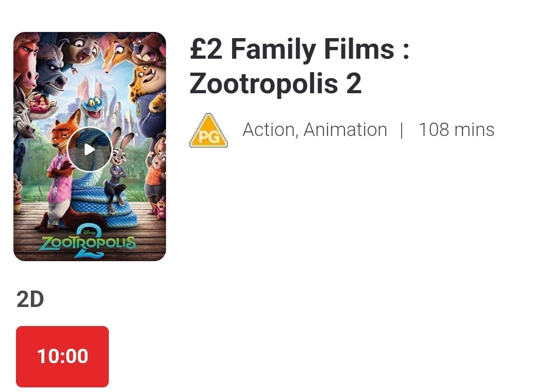Click the word Animation in the genres
The width and height of the screenshot is (544, 392).
click(345, 130)
